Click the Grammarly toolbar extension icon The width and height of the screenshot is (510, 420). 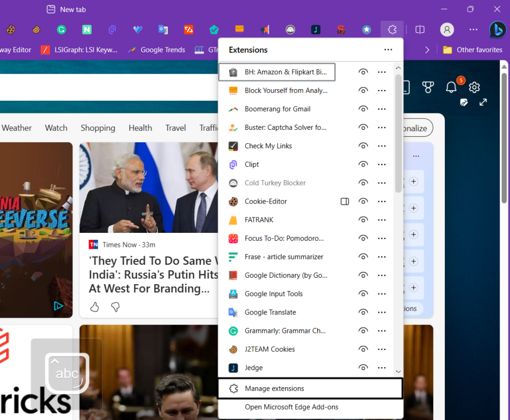[x=61, y=30]
